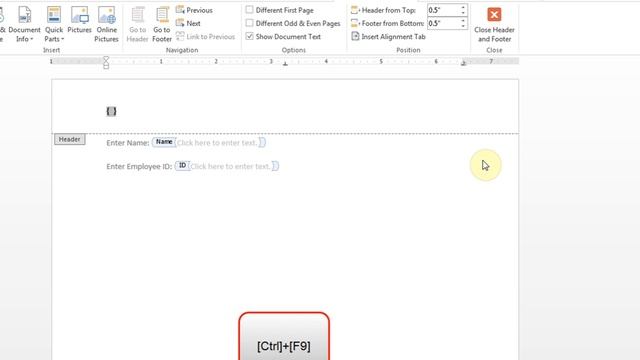640x360 pixels.
Task: Open Online Pictures
Action: tap(107, 24)
